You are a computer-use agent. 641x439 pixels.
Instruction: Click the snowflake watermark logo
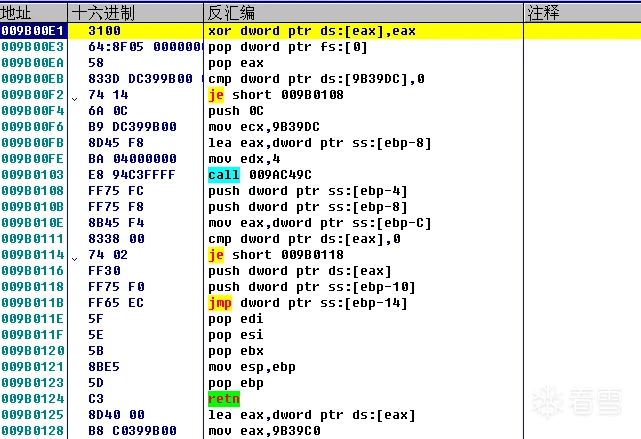(x=548, y=402)
